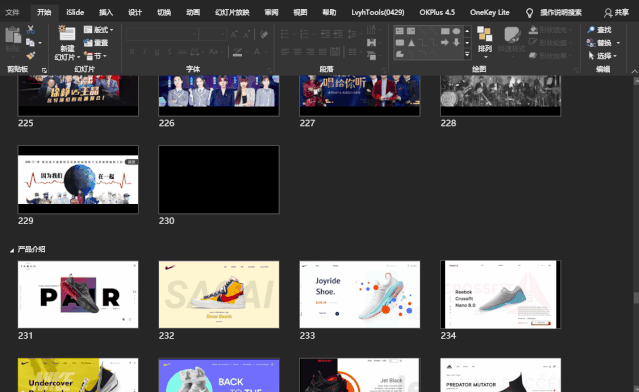Open the Section (节) dropdown
The image size is (639, 392).
pos(95,55)
